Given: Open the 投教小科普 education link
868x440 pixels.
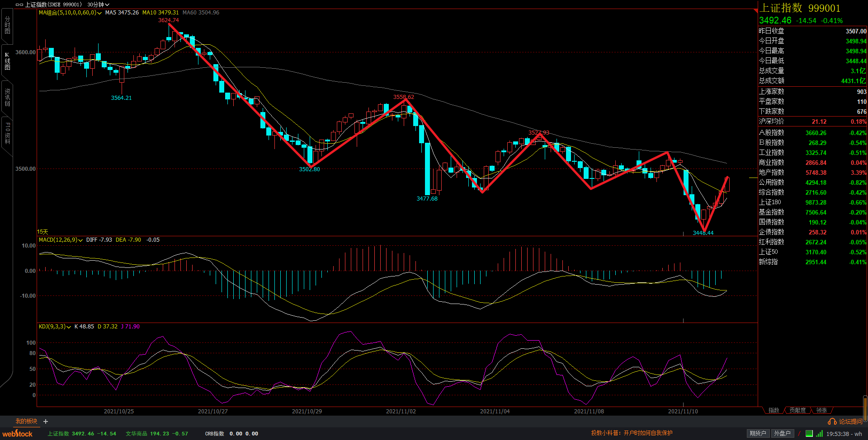Looking at the screenshot, I should pos(632,433).
